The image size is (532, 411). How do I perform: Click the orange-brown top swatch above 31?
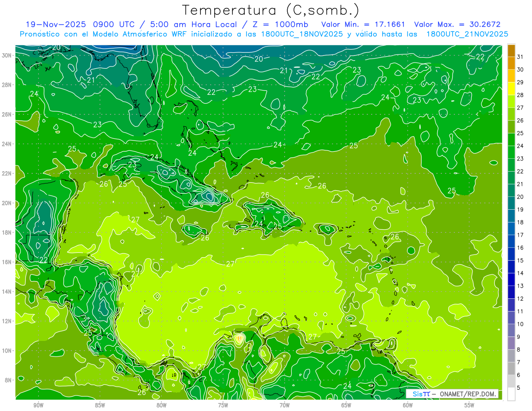(511, 50)
